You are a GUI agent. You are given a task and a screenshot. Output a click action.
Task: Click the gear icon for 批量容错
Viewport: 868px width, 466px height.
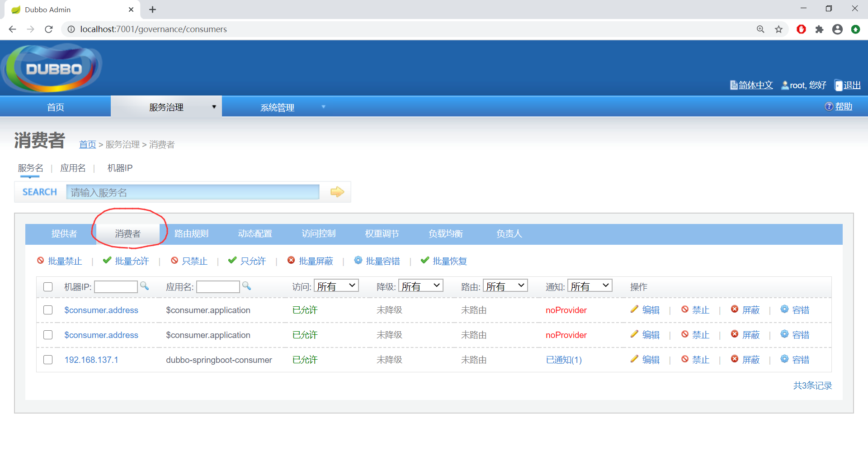click(x=358, y=260)
